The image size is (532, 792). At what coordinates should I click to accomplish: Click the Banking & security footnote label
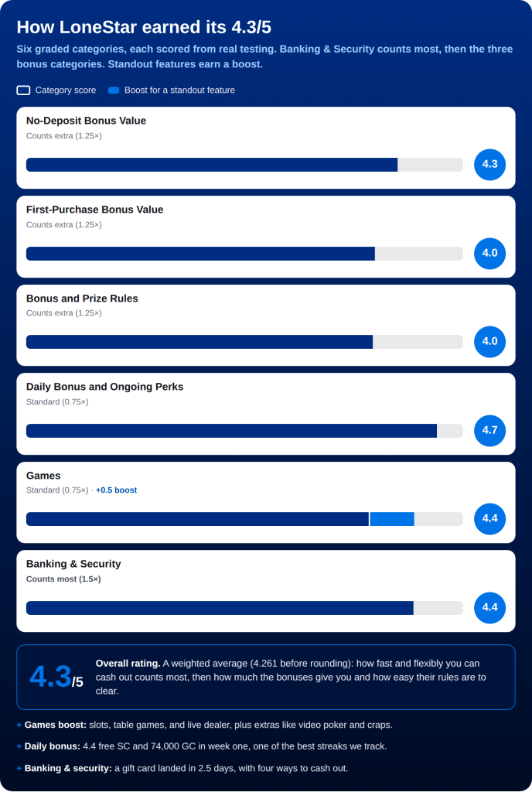coord(68,769)
